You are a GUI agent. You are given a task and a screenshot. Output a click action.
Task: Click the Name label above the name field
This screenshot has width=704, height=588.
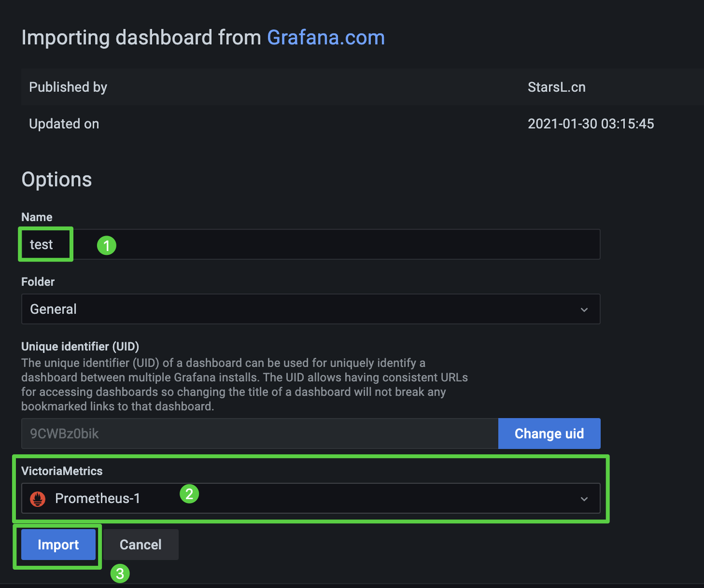[x=37, y=217]
